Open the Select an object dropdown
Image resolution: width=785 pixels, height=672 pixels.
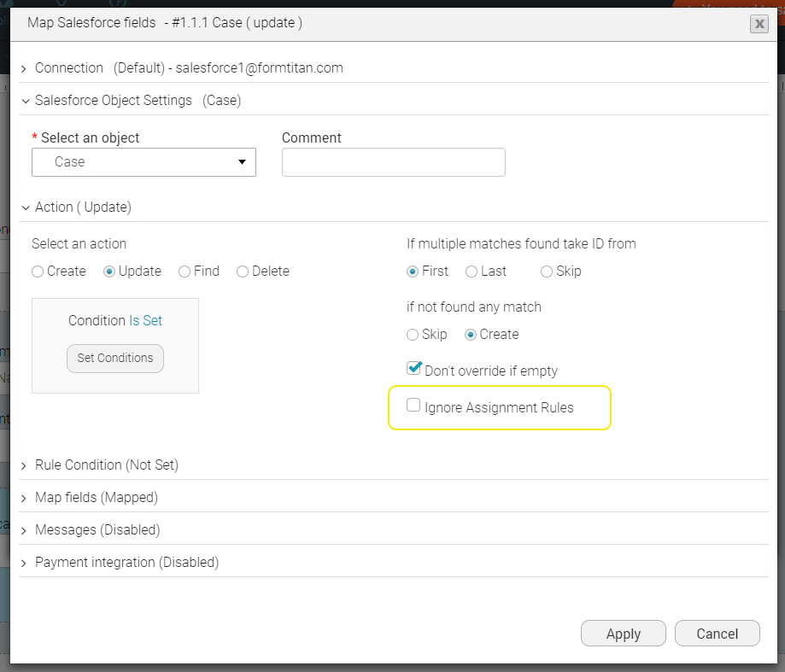(144, 162)
